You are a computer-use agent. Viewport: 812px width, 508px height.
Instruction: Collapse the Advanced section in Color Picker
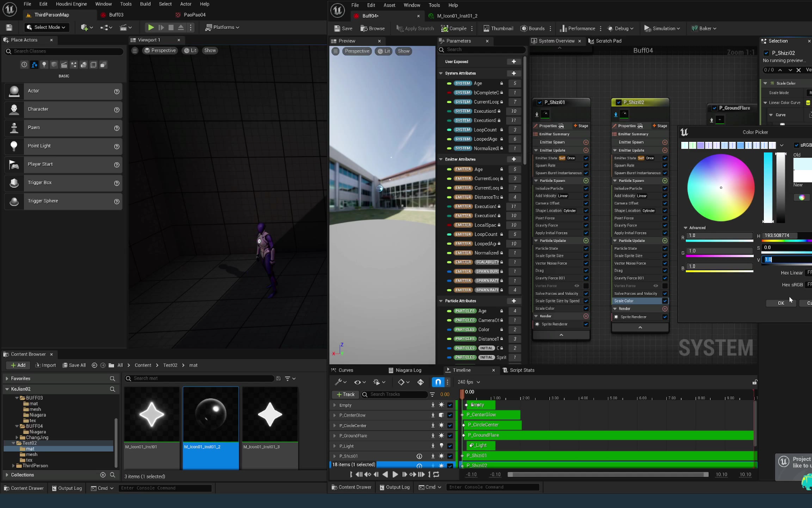[x=686, y=228]
